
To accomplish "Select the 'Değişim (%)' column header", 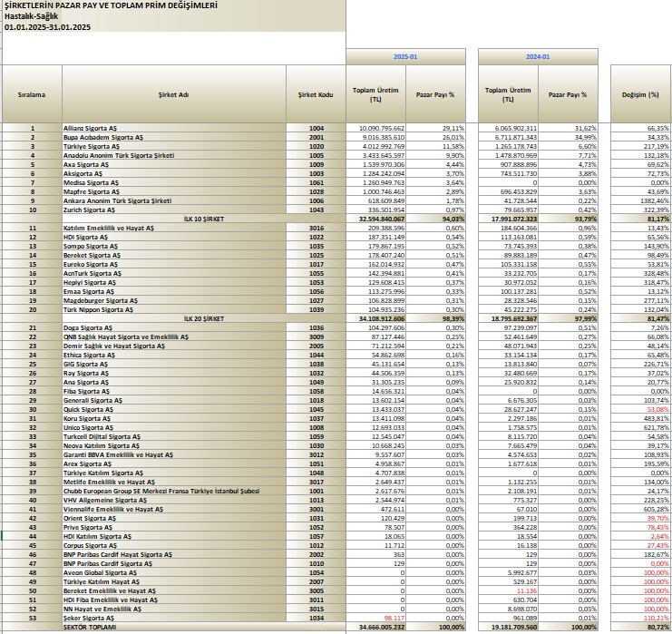I will [641, 94].
